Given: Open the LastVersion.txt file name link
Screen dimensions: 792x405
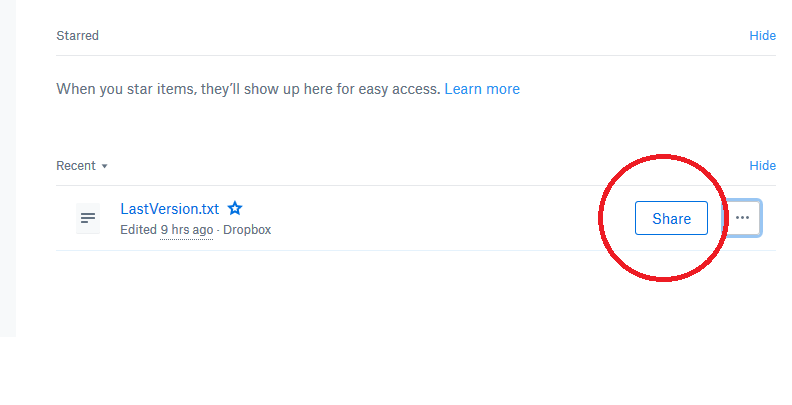Looking at the screenshot, I should (x=170, y=209).
